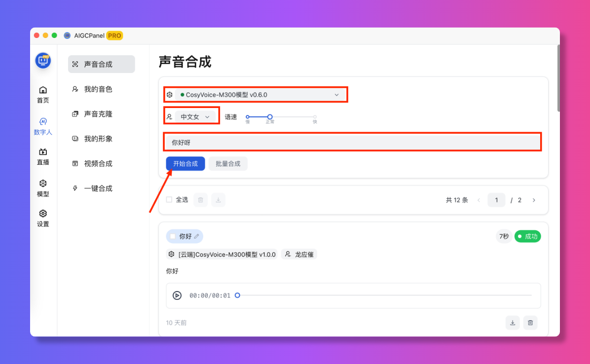
Task: Start batch synthesis via 批量合成
Action: click(228, 163)
